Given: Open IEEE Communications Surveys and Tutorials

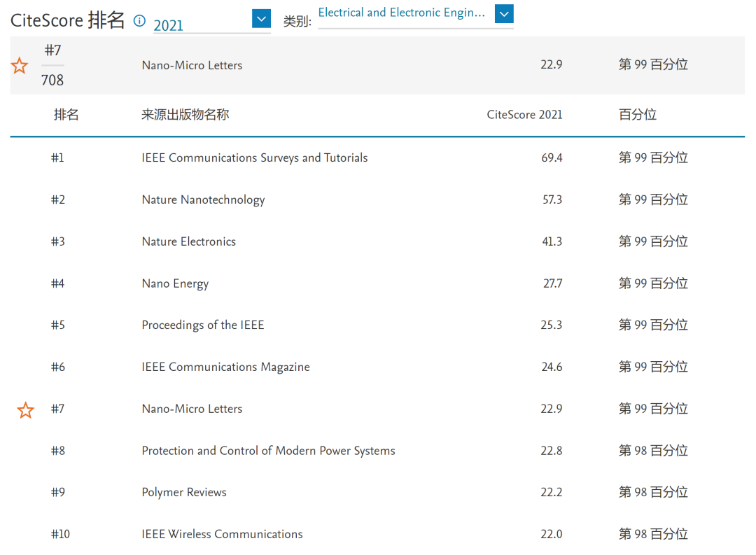Looking at the screenshot, I should [255, 157].
